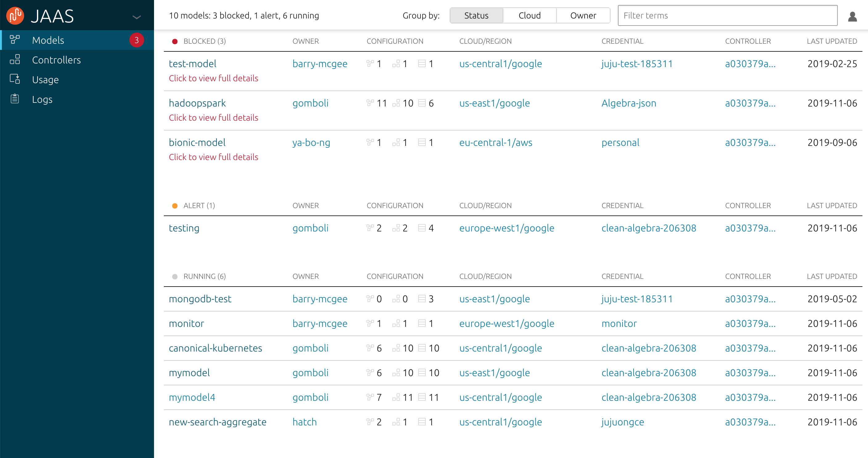Image resolution: width=868 pixels, height=458 pixels.
Task: Select the Models entry showing badge 3
Action: coord(48,40)
